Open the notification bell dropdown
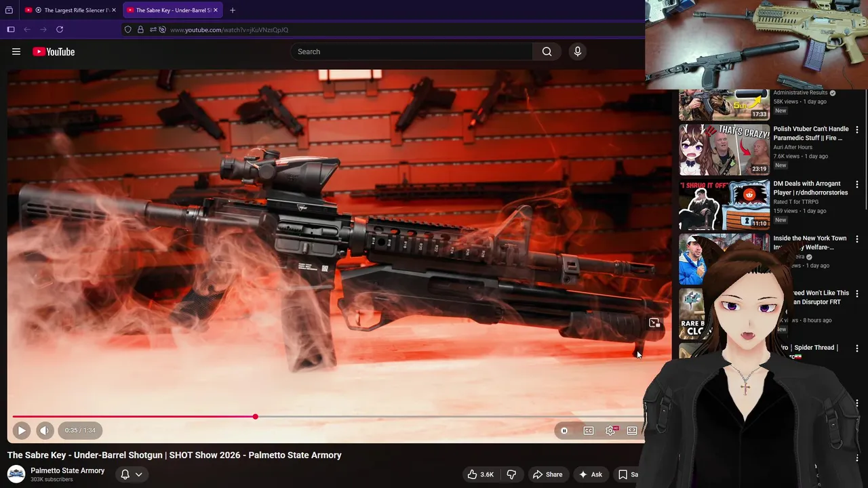The image size is (868, 488). [x=132, y=474]
